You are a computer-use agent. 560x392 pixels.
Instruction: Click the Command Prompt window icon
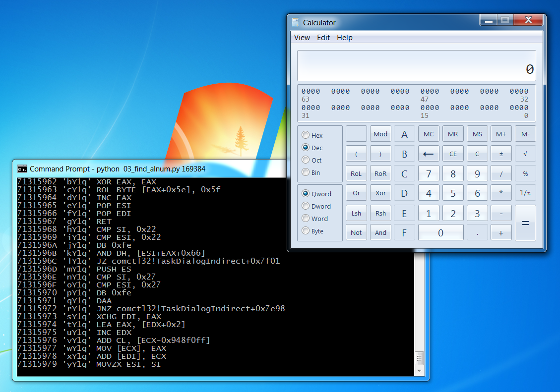(x=22, y=169)
